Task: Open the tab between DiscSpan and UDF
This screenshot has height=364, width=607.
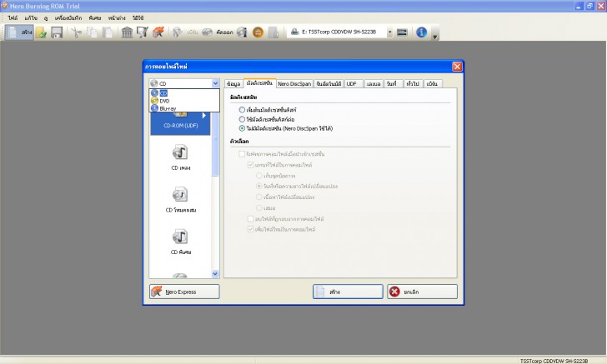Action: point(329,83)
